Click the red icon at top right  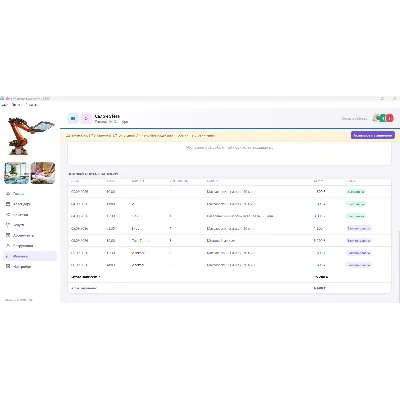click(390, 118)
